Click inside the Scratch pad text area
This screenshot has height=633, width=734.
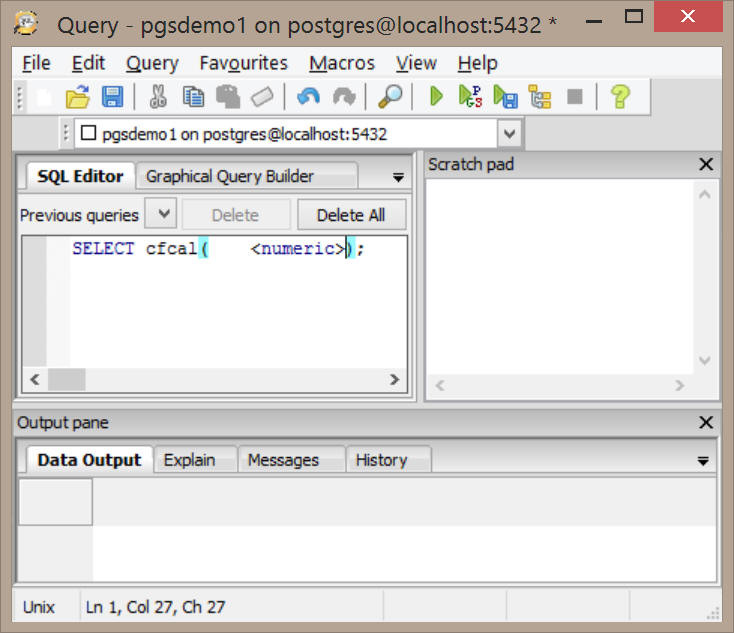click(559, 276)
